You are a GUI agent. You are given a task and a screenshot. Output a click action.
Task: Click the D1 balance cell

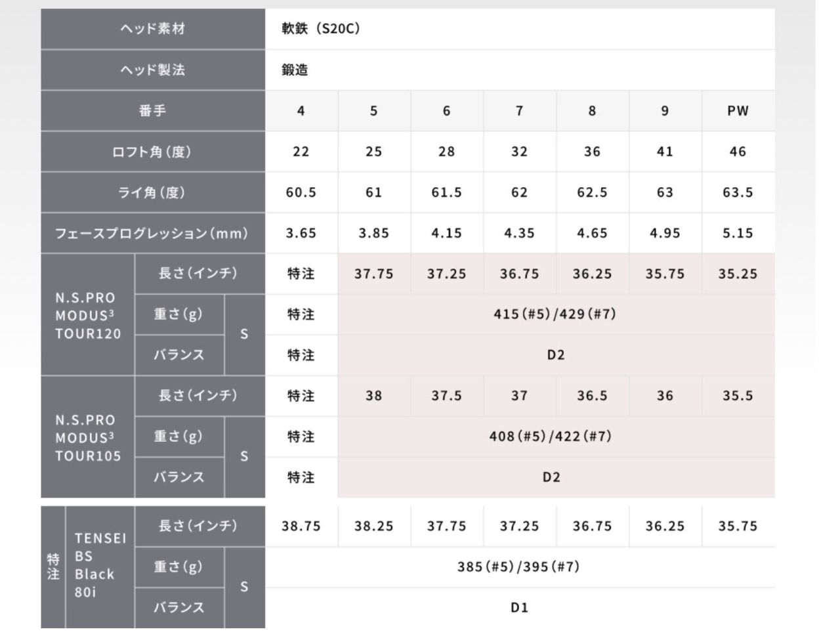pyautogui.click(x=518, y=607)
